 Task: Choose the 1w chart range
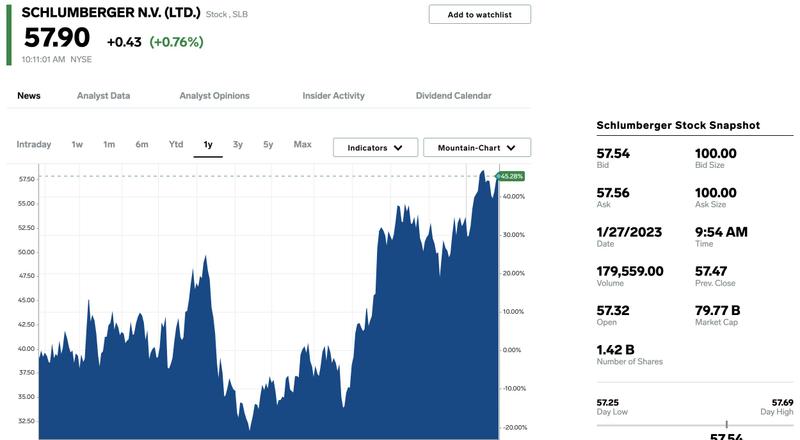pos(77,144)
